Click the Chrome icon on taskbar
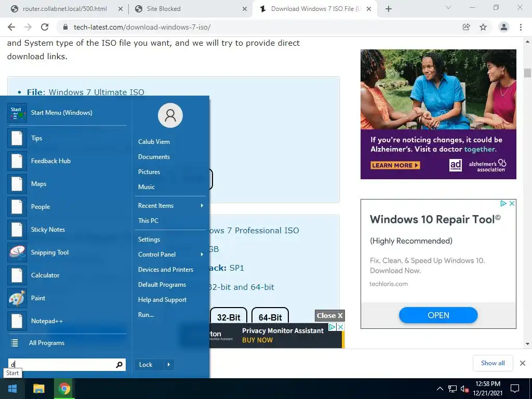 point(64,389)
